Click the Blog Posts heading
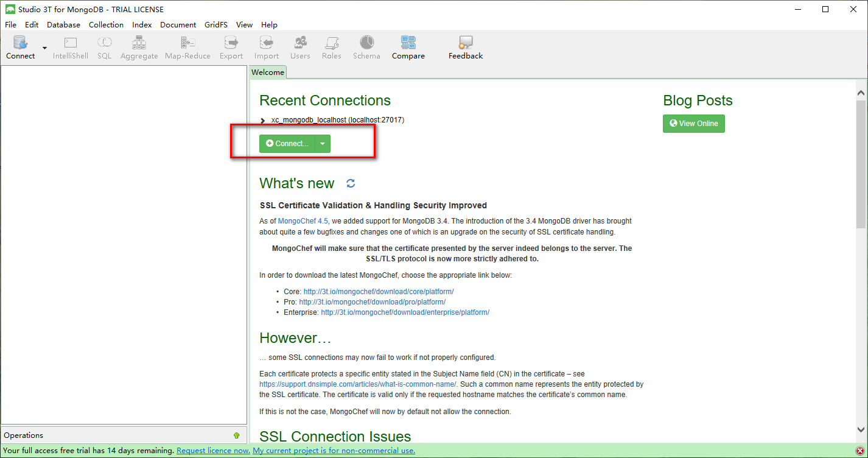Viewport: 868px width, 458px height. [x=698, y=100]
